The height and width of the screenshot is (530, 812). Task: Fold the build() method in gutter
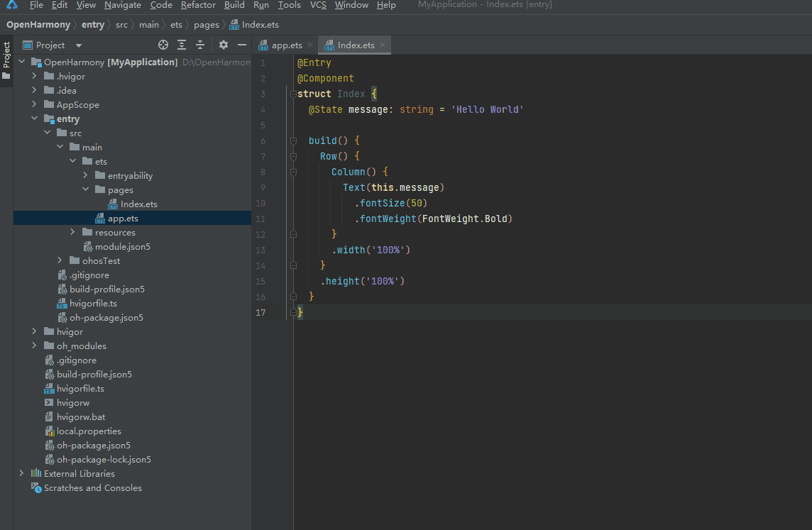click(292, 140)
